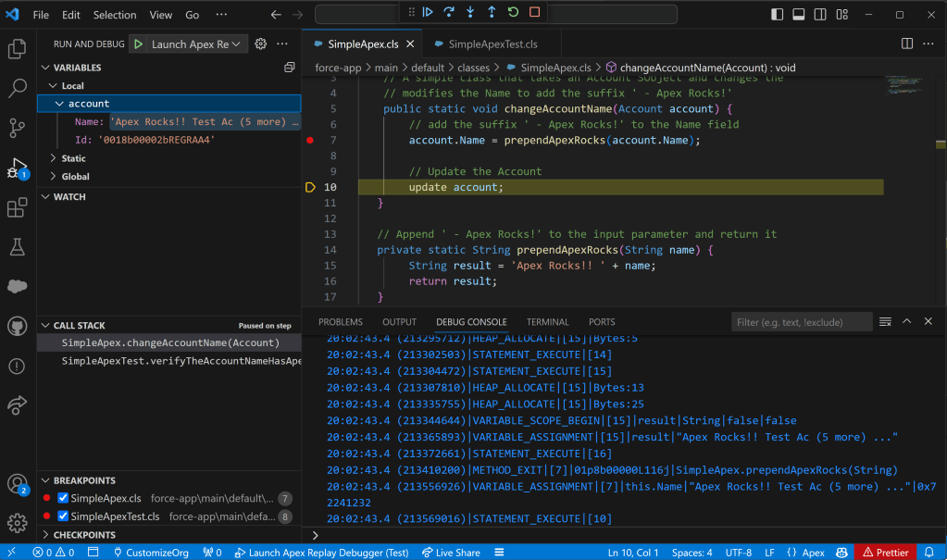Image resolution: width=947 pixels, height=560 pixels.
Task: Uncheck the SimpleApex.cls breakpoint checkbox
Action: point(63,498)
